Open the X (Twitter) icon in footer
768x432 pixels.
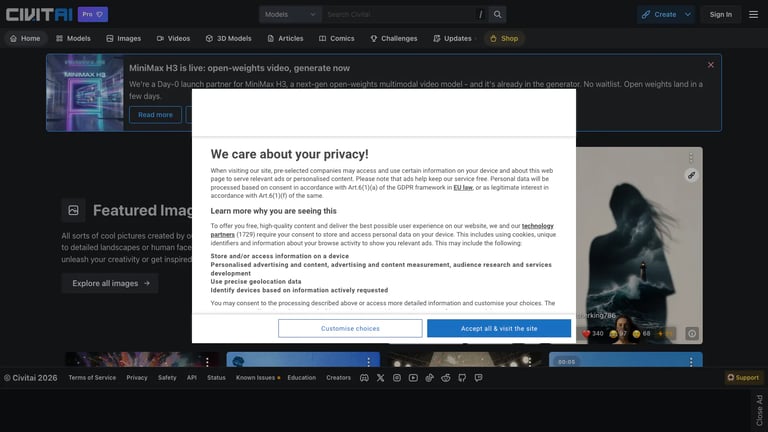pos(381,378)
